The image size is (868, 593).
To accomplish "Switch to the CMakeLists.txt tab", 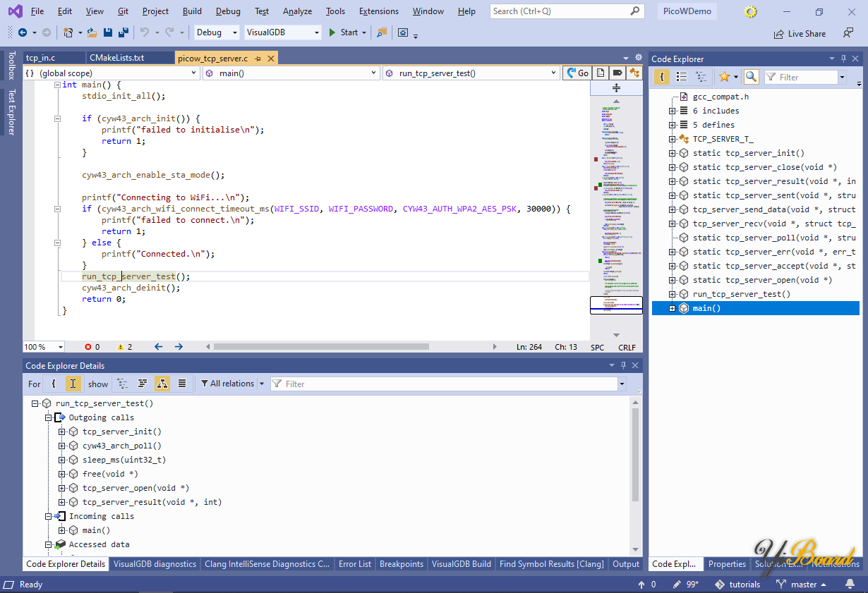I will coord(118,58).
